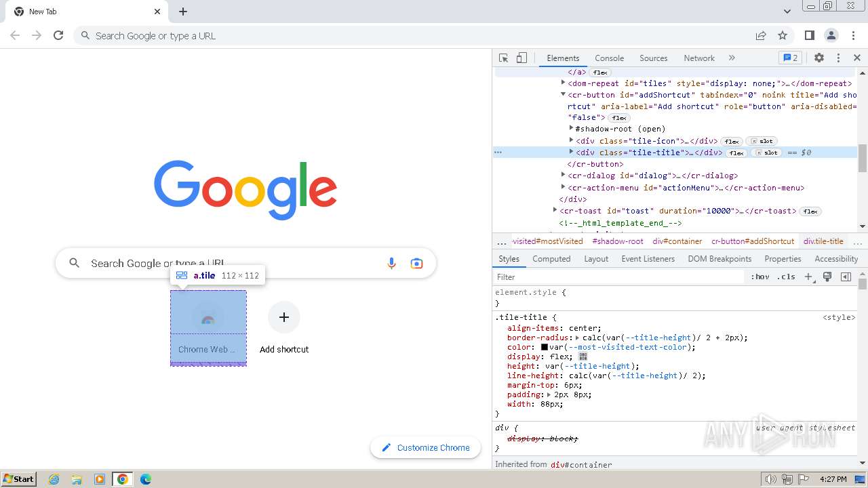This screenshot has width=868, height=488.
Task: Expand the div tile-title node
Action: (x=571, y=152)
